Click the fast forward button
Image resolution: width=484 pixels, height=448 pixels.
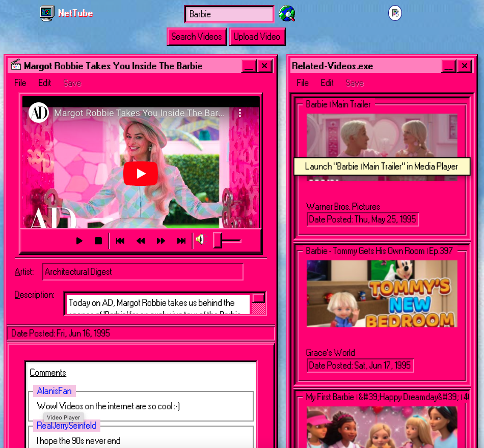[161, 241]
